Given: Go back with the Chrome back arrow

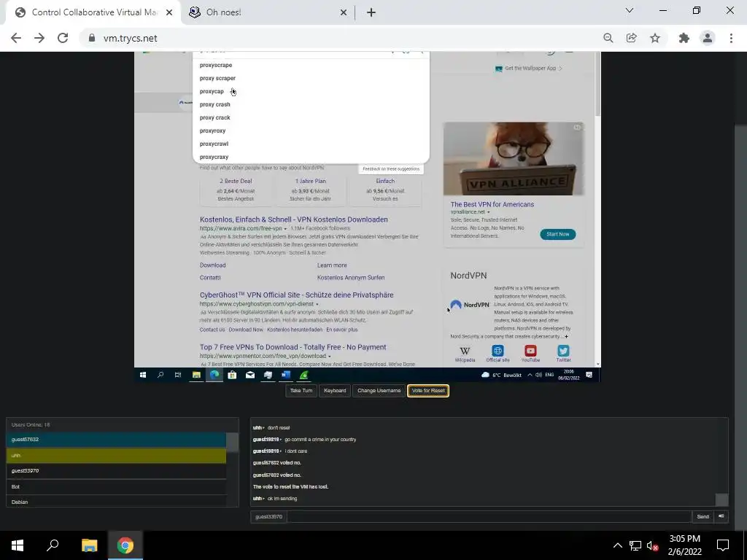Looking at the screenshot, I should 16,38.
